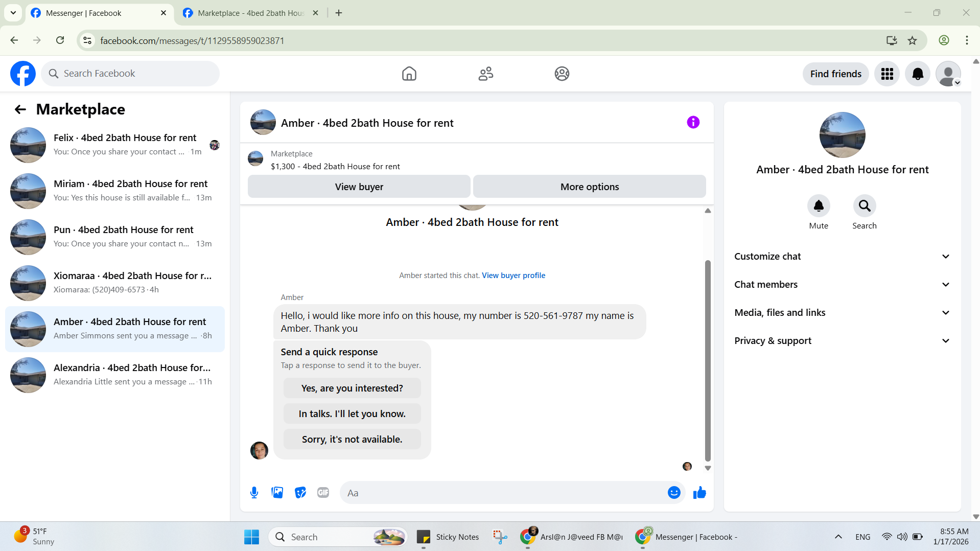Open the weather widget showing 51°F
This screenshot has height=551, width=980.
click(35, 537)
